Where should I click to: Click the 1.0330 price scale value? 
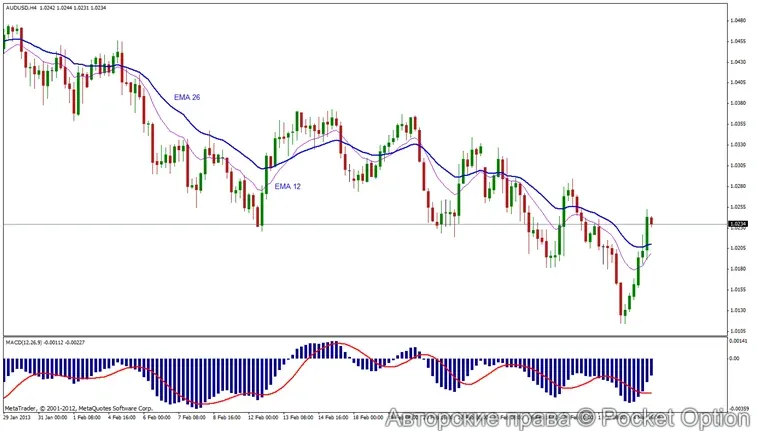pyautogui.click(x=738, y=145)
